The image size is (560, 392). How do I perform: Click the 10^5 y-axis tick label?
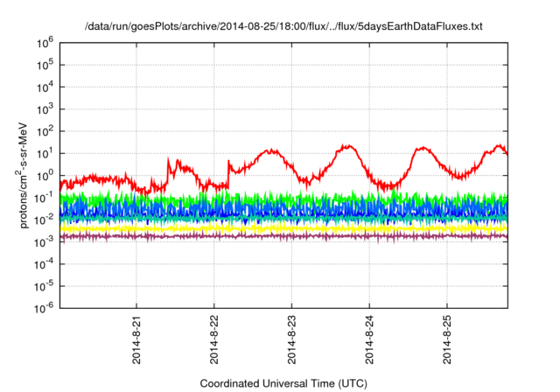pyautogui.click(x=45, y=65)
